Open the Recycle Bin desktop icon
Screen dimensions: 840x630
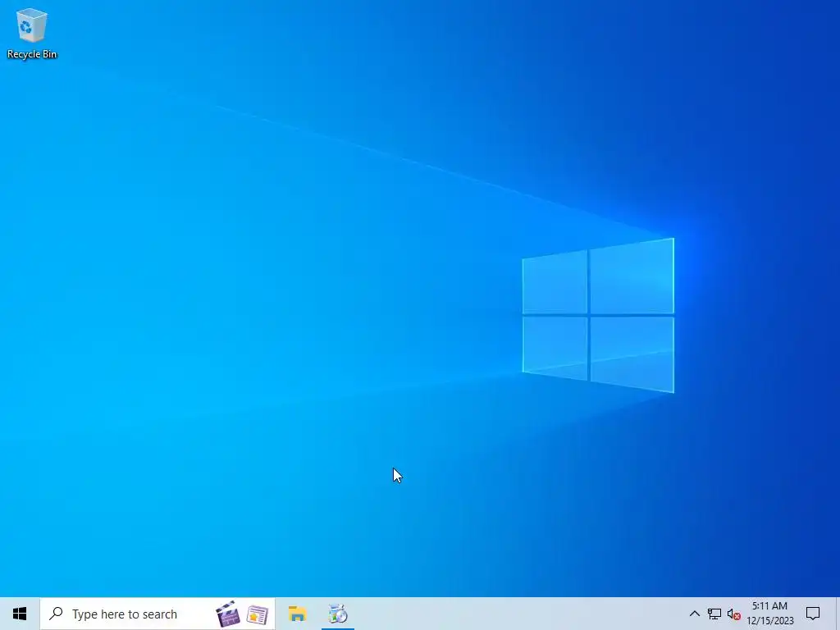tap(32, 33)
